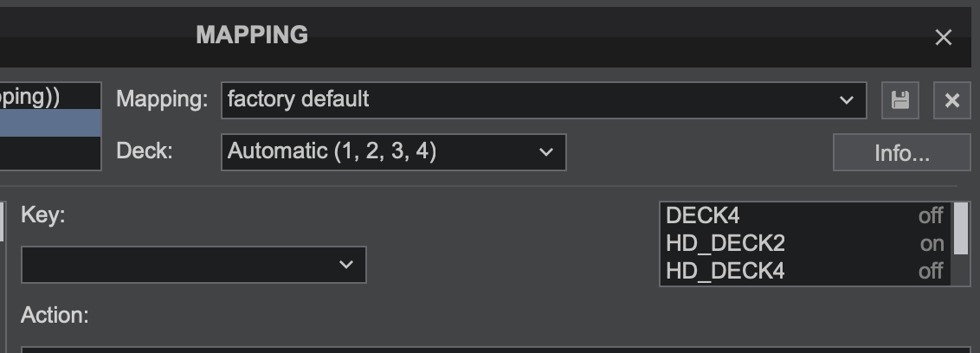The width and height of the screenshot is (980, 353).
Task: Delete the mapping using the X icon beside save
Action: 952,100
